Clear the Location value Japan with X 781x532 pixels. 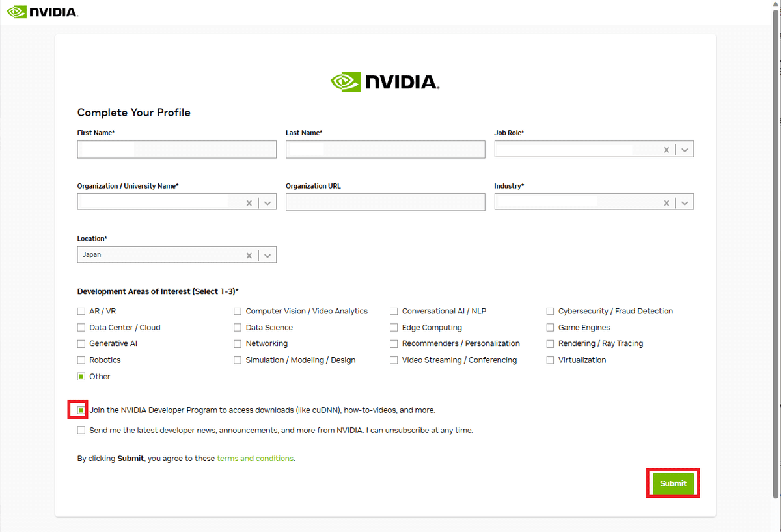coord(249,256)
